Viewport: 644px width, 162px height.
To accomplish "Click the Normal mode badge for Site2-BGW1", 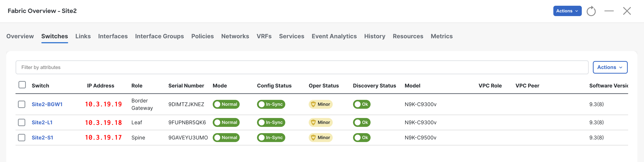I will tap(226, 104).
